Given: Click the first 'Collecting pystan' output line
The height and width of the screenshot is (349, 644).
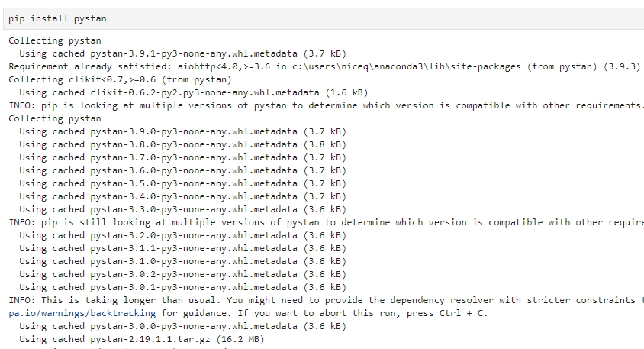Looking at the screenshot, I should [x=55, y=40].
